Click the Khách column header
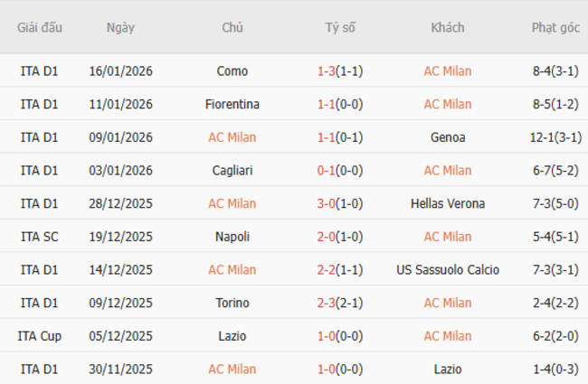 448,27
